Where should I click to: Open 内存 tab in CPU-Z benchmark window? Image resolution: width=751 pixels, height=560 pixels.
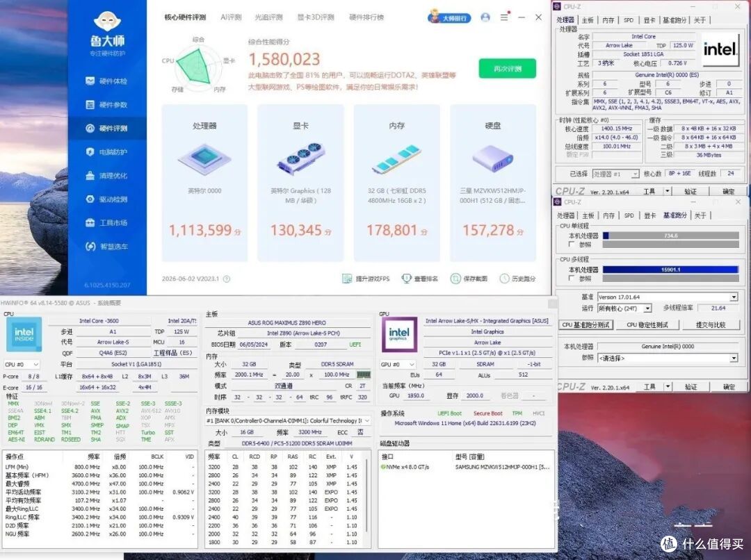(x=608, y=215)
